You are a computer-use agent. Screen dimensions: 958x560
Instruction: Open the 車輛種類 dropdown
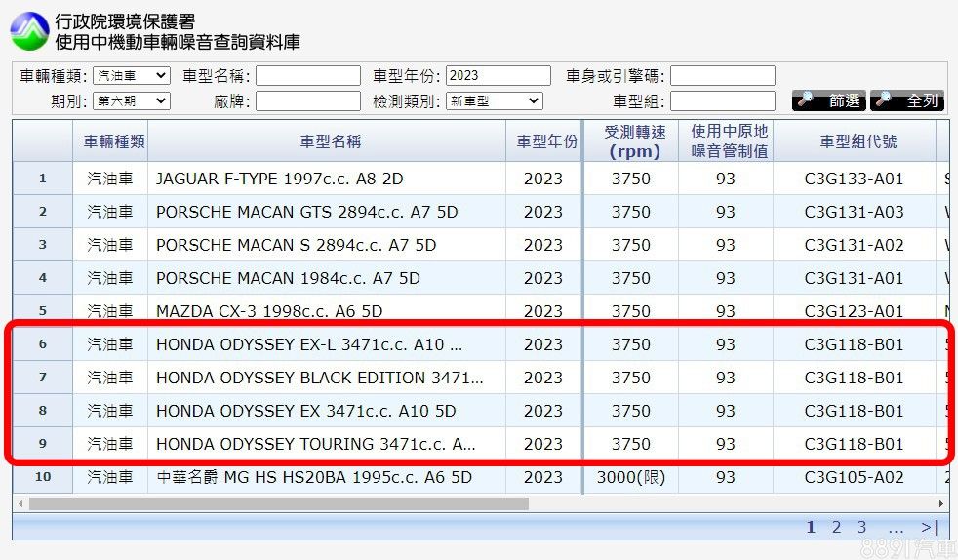click(131, 76)
